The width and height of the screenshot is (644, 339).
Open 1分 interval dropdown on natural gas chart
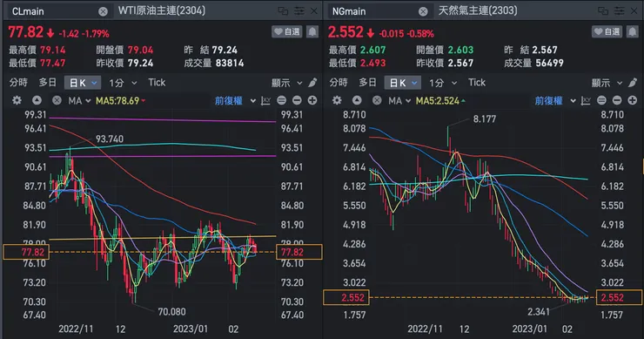[443, 83]
